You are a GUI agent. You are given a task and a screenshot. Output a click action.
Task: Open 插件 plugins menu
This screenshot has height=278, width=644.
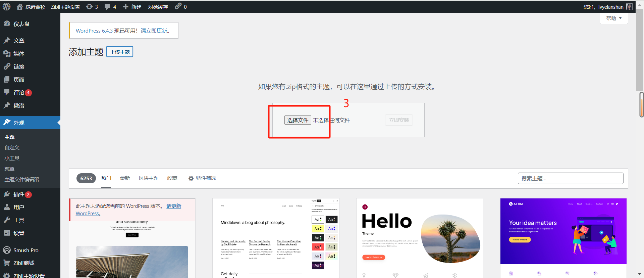19,194
